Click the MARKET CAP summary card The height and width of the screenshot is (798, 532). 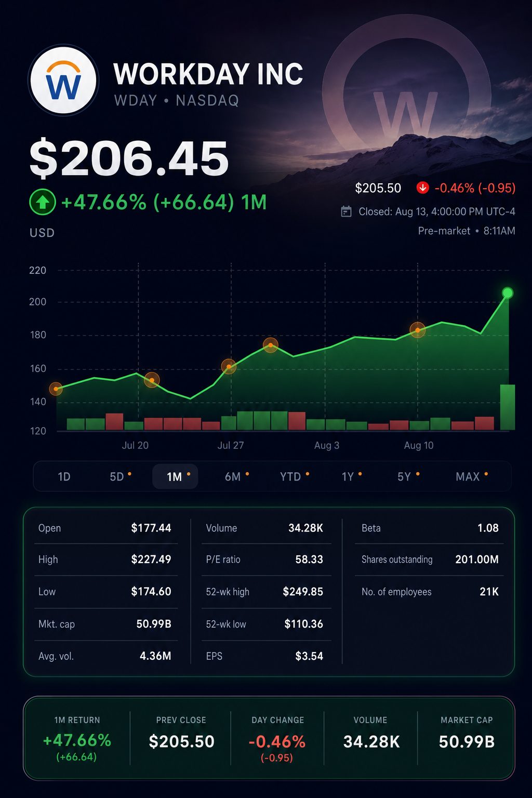[467, 738]
